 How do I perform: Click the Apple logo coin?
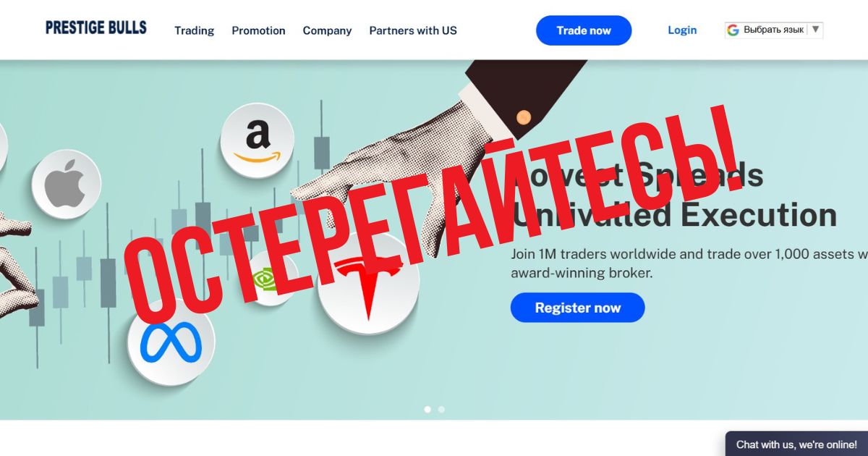coord(66,184)
